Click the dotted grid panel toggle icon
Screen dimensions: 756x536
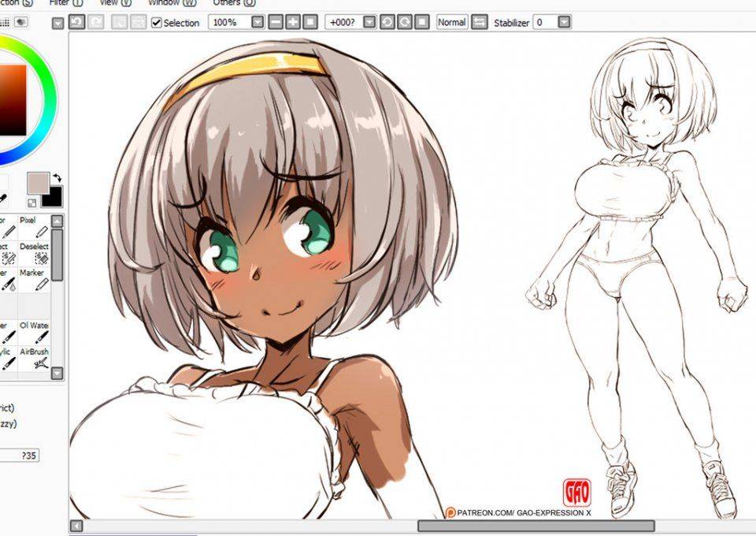5,22
